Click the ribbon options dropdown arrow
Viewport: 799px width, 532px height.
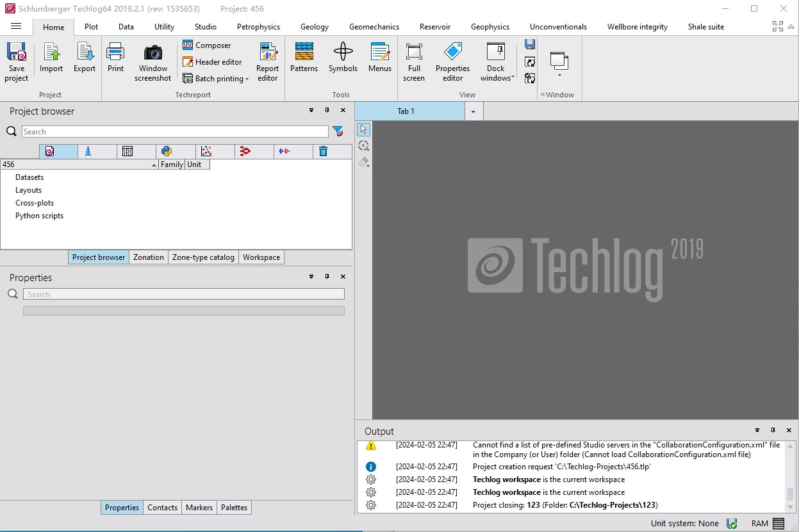[x=791, y=26]
